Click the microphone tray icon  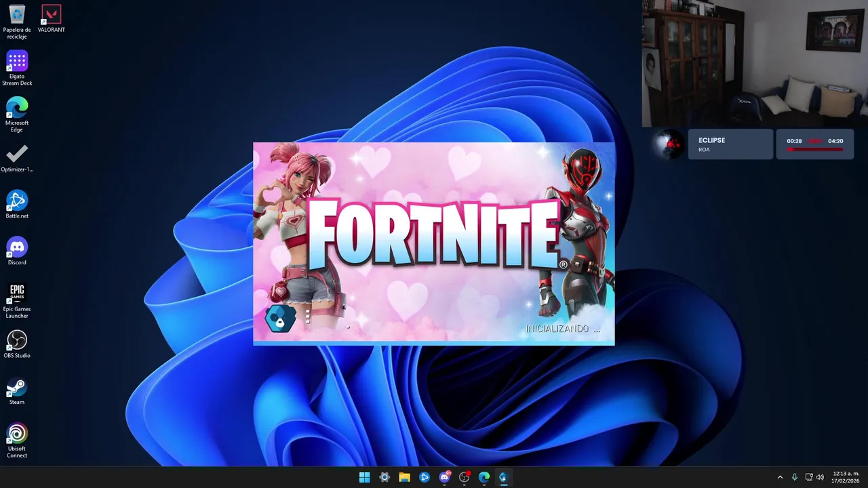click(795, 477)
